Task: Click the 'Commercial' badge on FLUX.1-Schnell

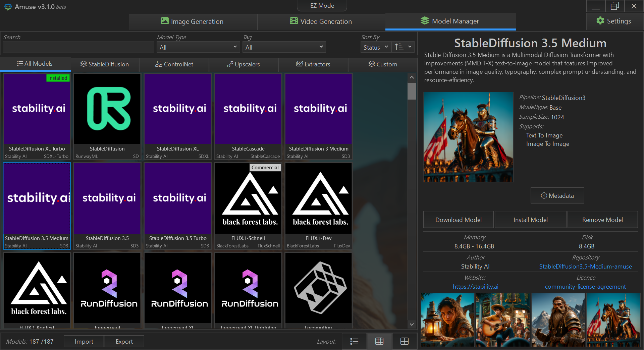Action: coord(265,168)
